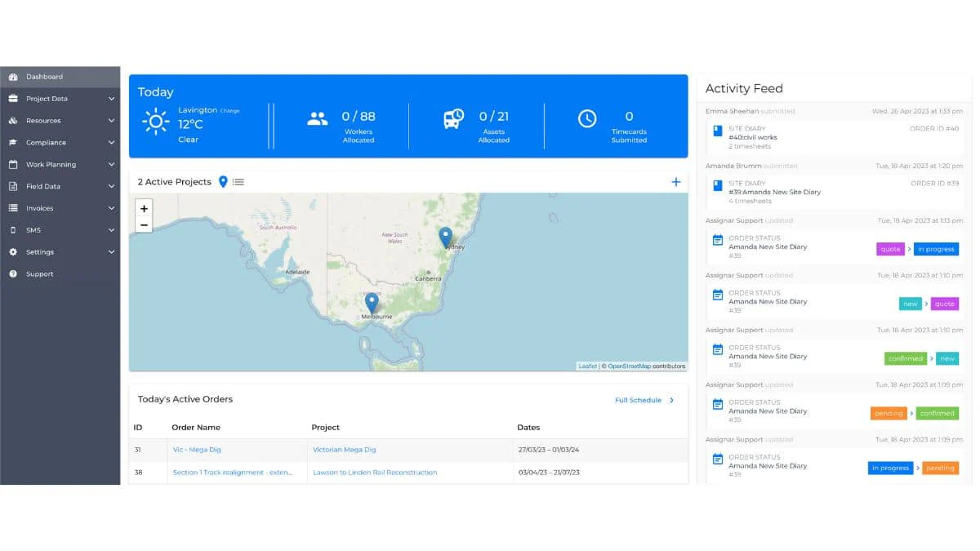This screenshot has height=551, width=980.
Task: Click the Assets Allocated bus icon
Action: pyautogui.click(x=453, y=119)
